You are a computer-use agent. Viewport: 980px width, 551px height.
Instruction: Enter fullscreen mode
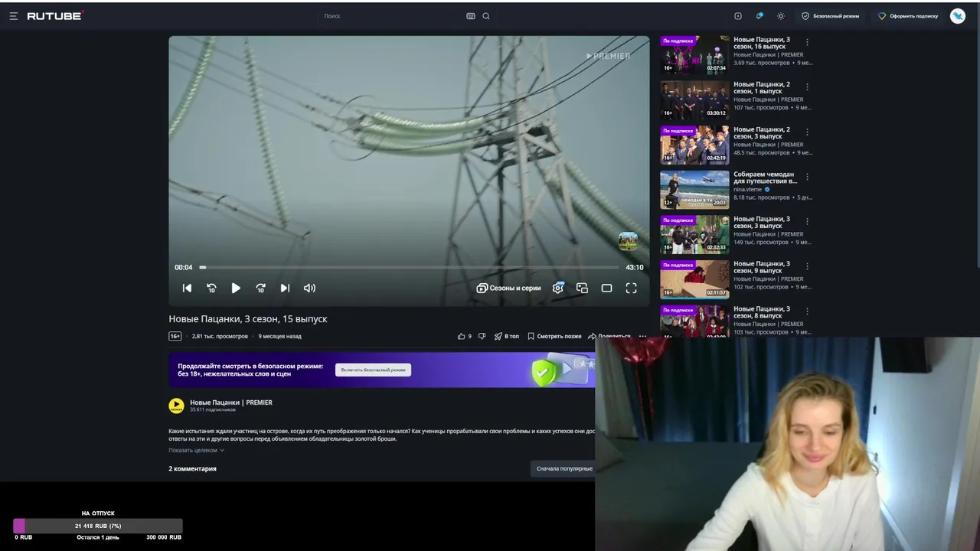point(631,288)
